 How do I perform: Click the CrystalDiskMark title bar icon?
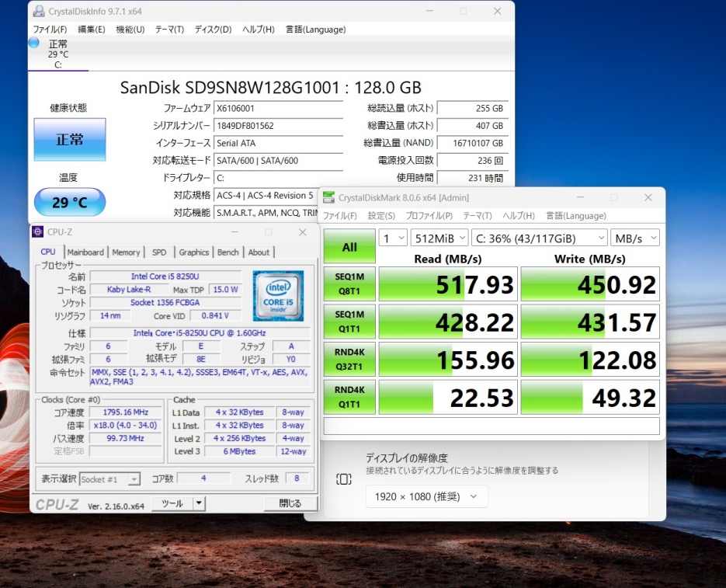coord(328,197)
